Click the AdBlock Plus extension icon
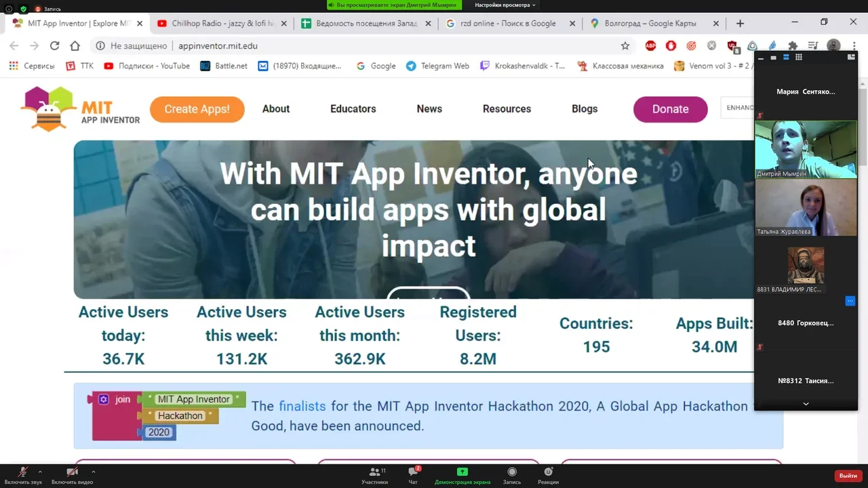 650,46
